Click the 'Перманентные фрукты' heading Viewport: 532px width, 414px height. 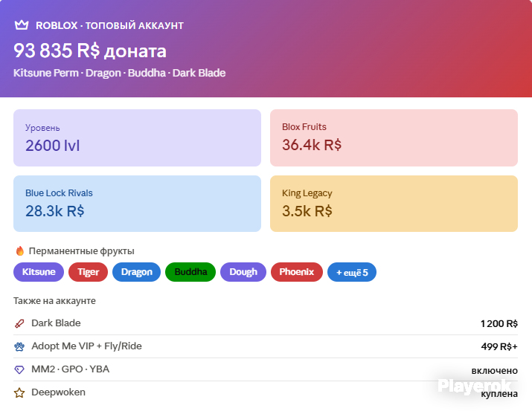(81, 251)
